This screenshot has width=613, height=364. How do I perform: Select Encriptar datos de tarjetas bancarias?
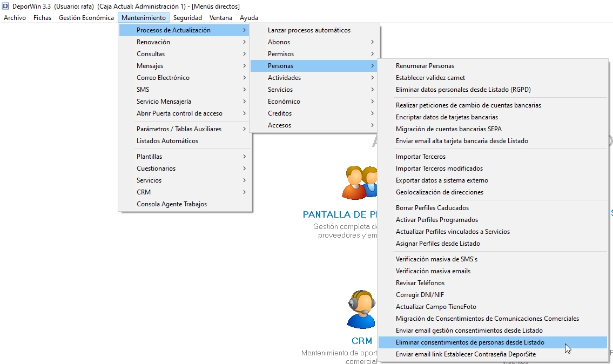click(493, 117)
